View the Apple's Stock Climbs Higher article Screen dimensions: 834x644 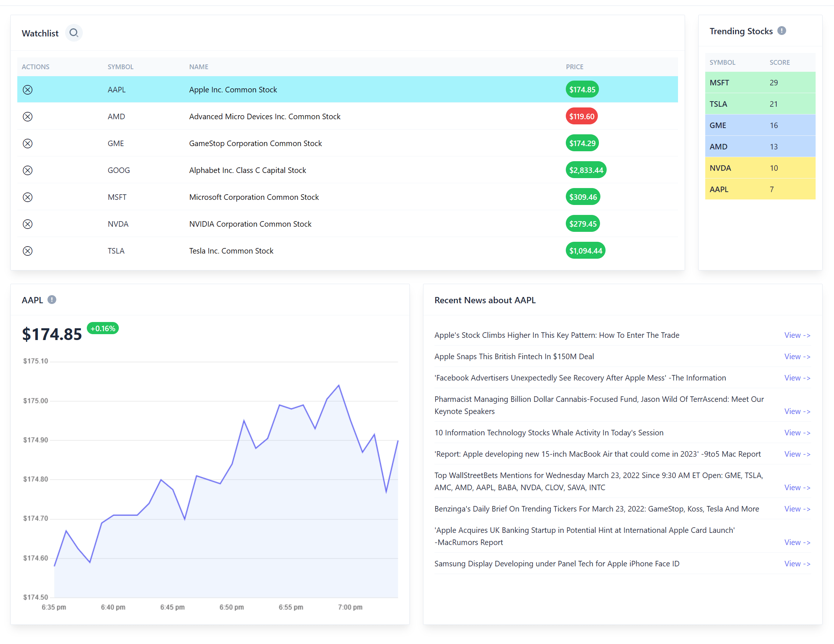tap(797, 335)
